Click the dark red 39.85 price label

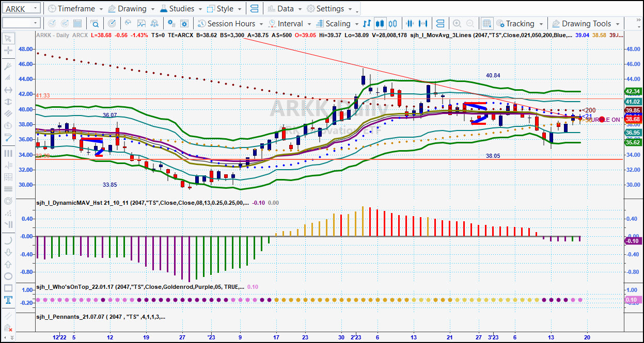(632, 110)
